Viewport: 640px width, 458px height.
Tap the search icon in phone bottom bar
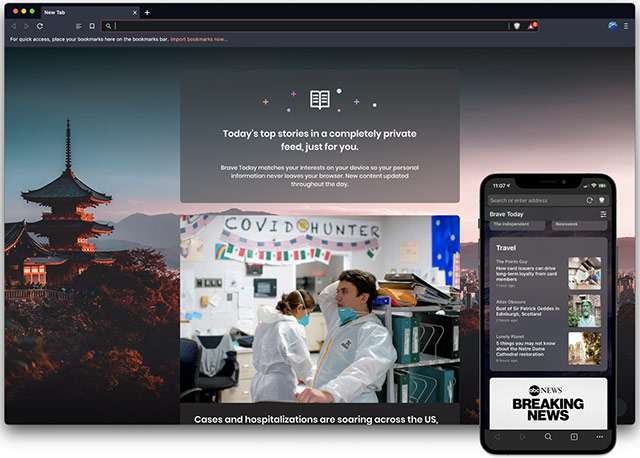[x=548, y=437]
